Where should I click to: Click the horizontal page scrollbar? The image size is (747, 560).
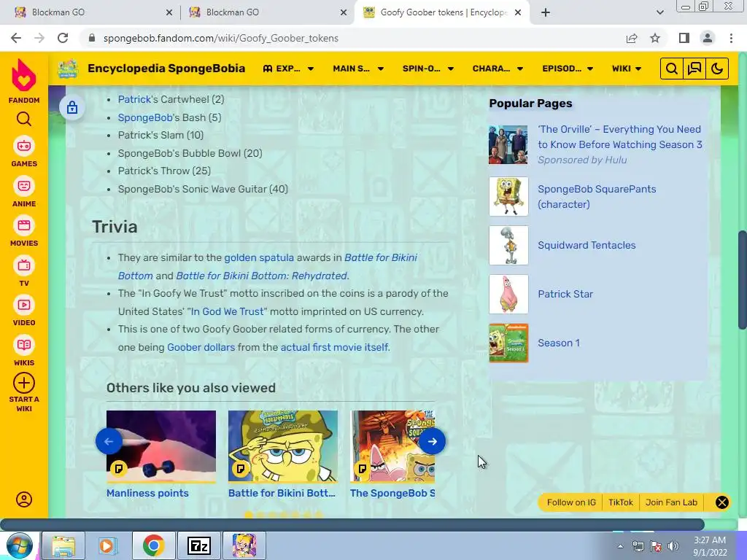tap(352, 525)
